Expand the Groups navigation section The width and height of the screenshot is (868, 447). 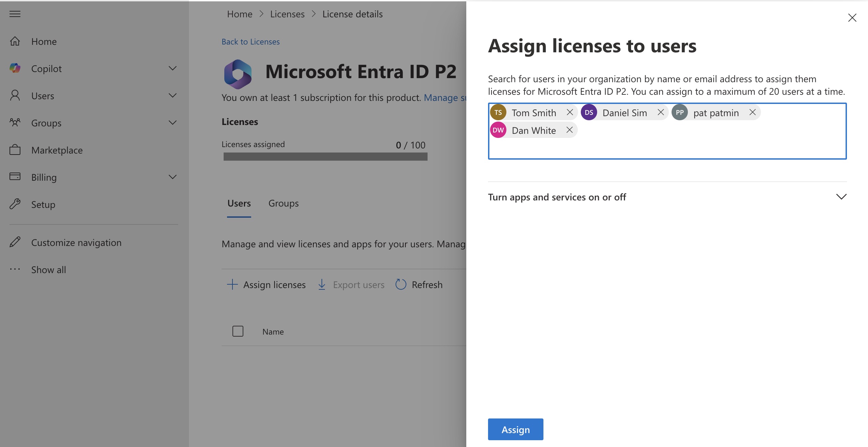[x=173, y=123]
